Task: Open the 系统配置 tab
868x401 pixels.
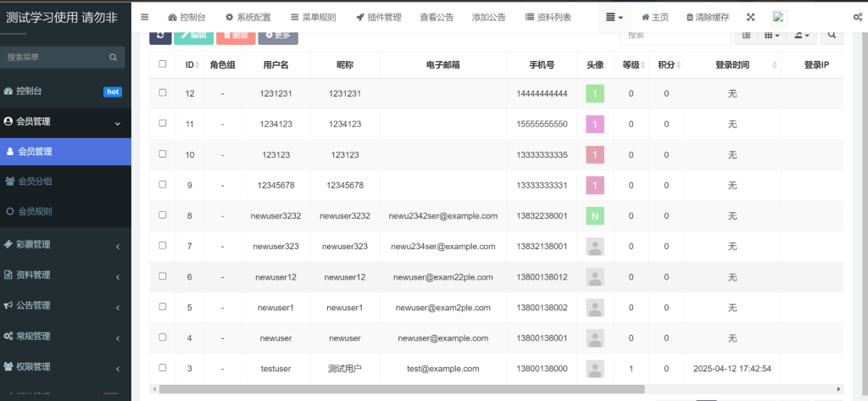Action: 248,17
